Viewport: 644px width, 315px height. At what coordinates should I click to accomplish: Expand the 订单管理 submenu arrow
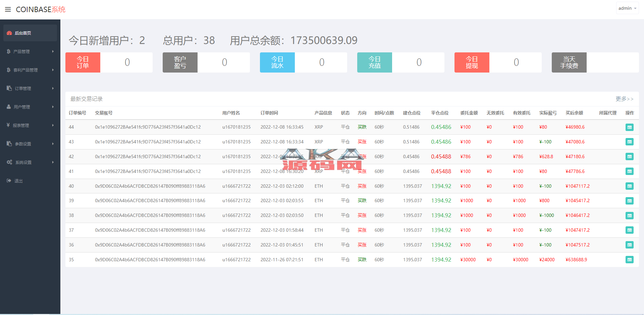point(53,88)
